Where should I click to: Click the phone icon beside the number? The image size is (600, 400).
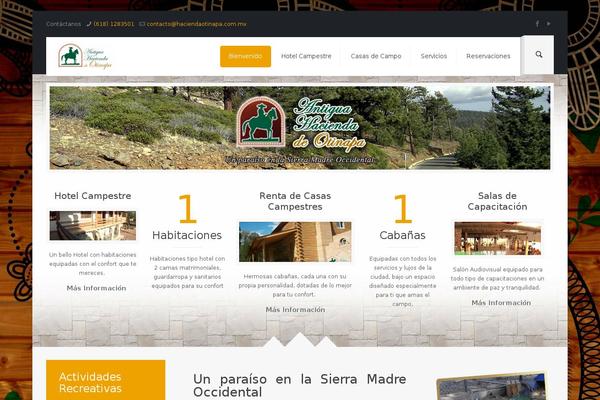click(x=89, y=24)
